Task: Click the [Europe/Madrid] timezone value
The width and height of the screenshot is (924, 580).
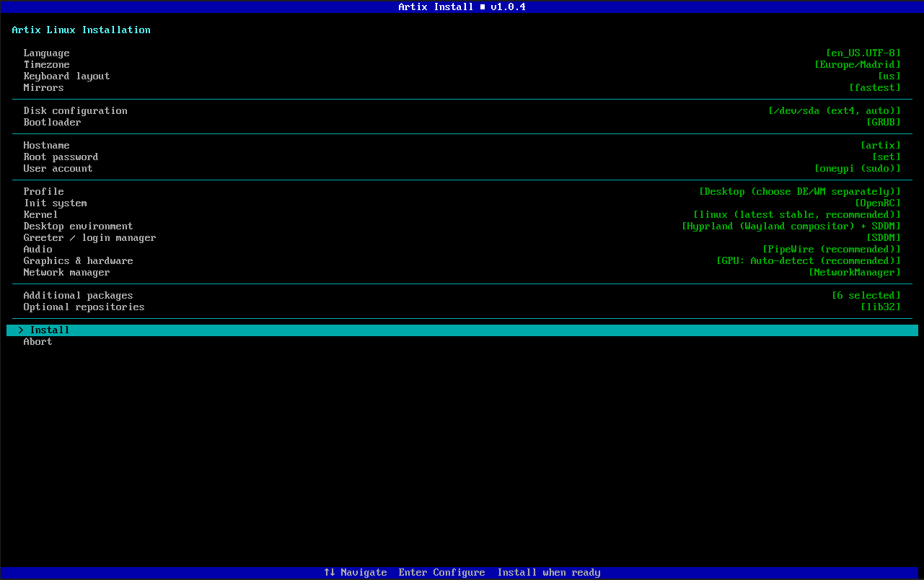Action: pos(858,65)
